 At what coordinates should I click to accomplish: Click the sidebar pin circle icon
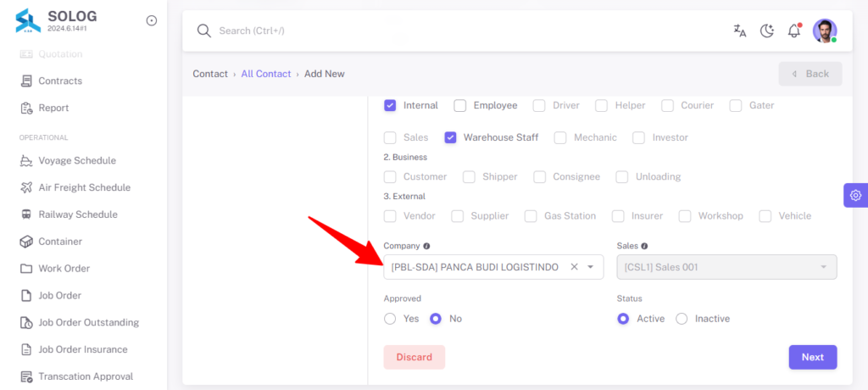tap(151, 20)
